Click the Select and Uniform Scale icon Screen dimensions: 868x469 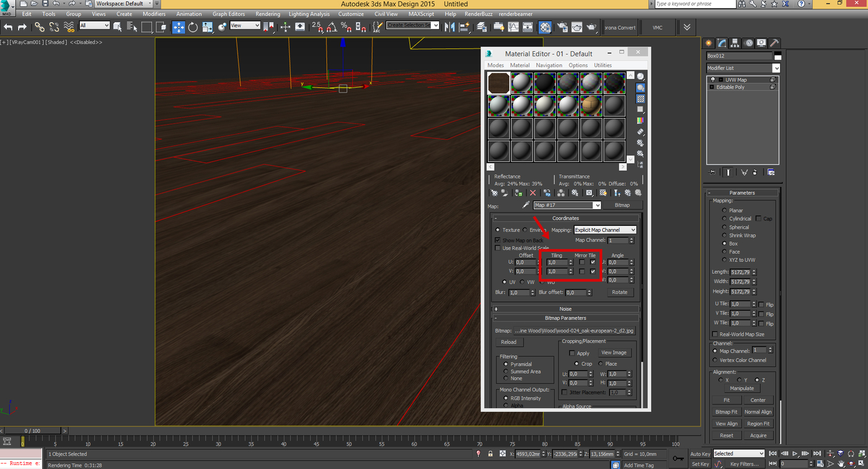(x=208, y=27)
